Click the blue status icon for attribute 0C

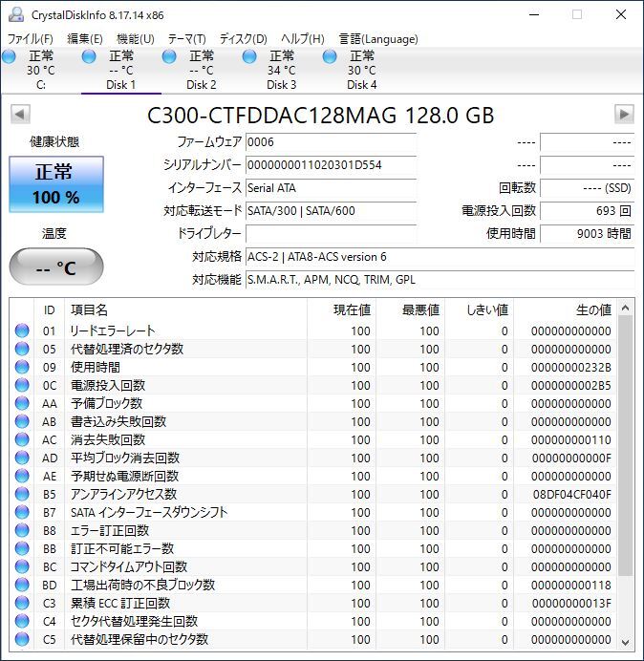[x=22, y=385]
